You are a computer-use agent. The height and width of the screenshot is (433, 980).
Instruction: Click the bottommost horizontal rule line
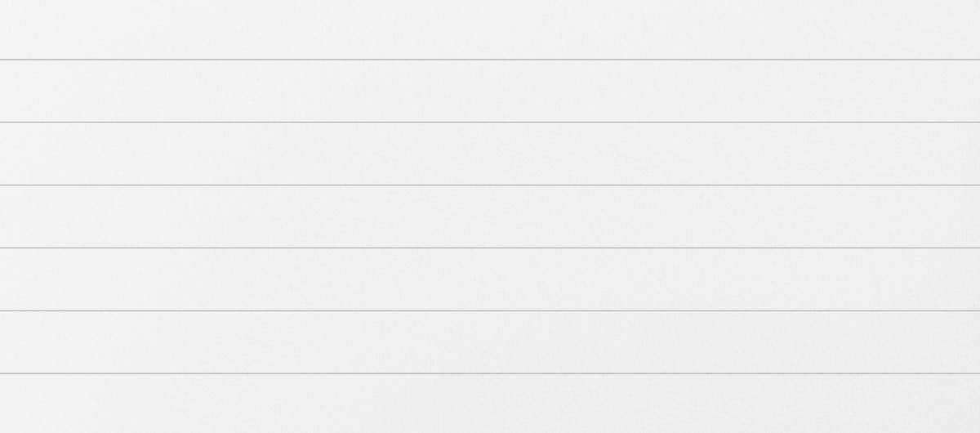click(x=490, y=374)
